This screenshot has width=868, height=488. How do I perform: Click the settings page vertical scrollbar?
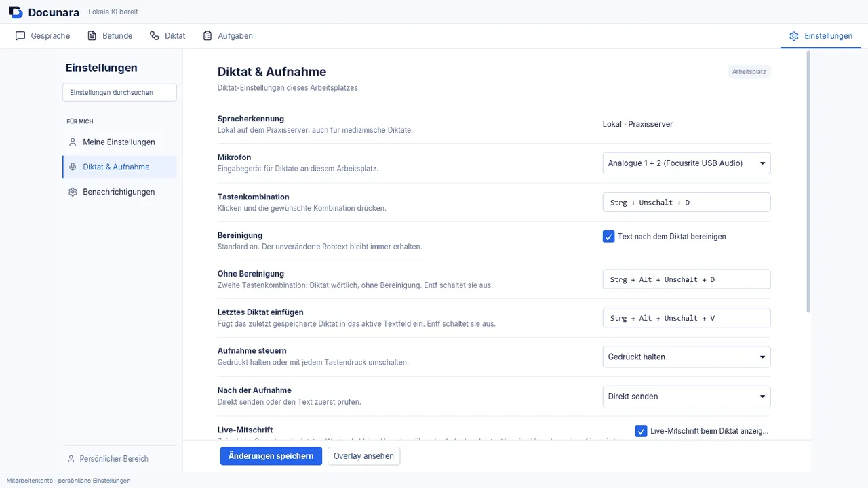pyautogui.click(x=808, y=182)
